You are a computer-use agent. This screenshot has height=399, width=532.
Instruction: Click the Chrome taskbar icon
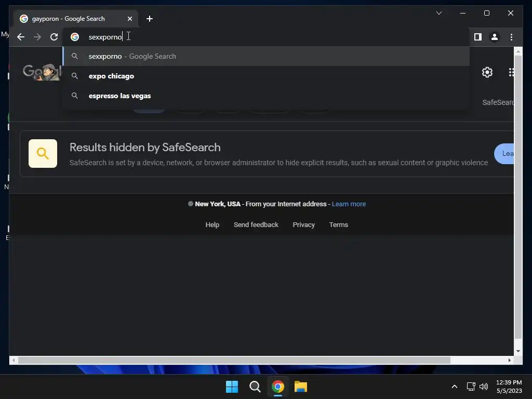click(277, 387)
